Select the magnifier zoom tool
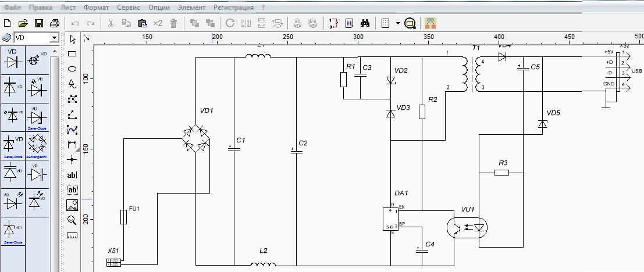The height and width of the screenshot is (272, 644). click(72, 220)
